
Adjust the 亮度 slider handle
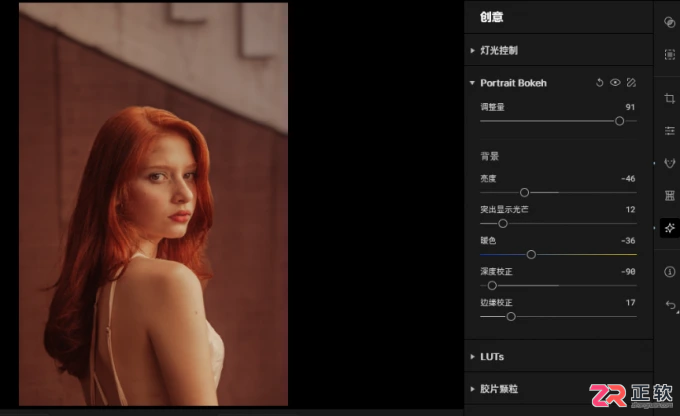(524, 192)
